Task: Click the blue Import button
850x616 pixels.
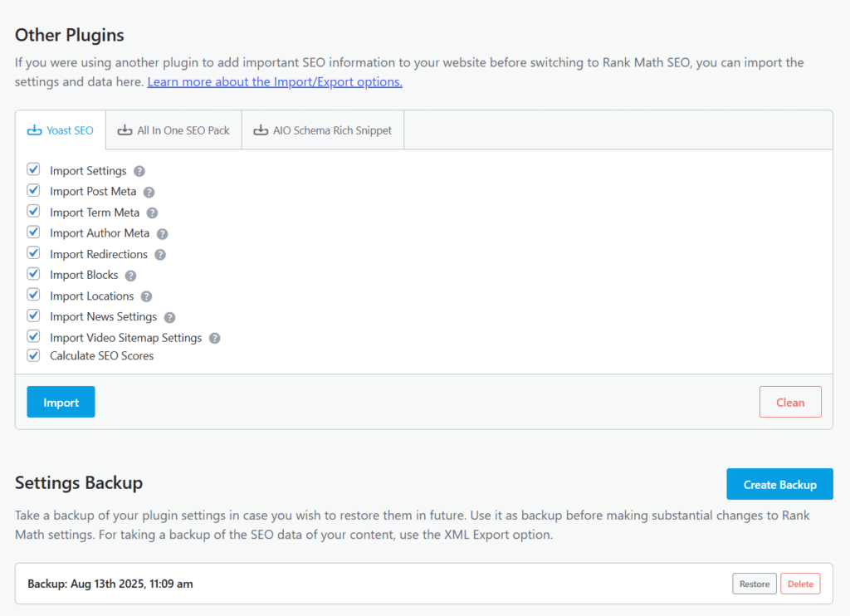Action: (61, 402)
